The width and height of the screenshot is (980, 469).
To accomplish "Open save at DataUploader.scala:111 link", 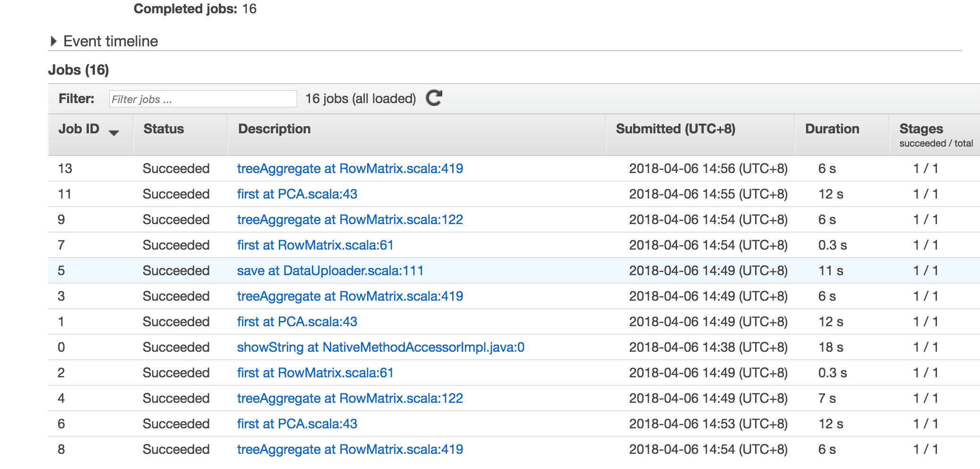I will (330, 271).
